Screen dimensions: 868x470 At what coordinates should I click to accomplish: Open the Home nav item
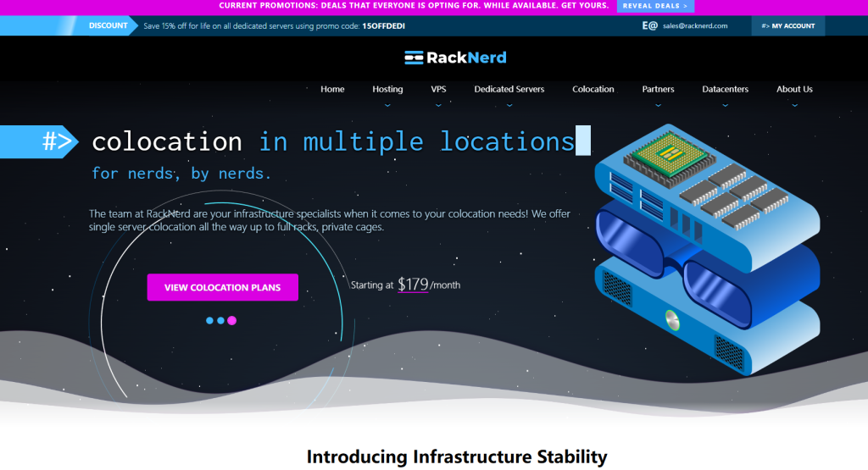coord(332,89)
